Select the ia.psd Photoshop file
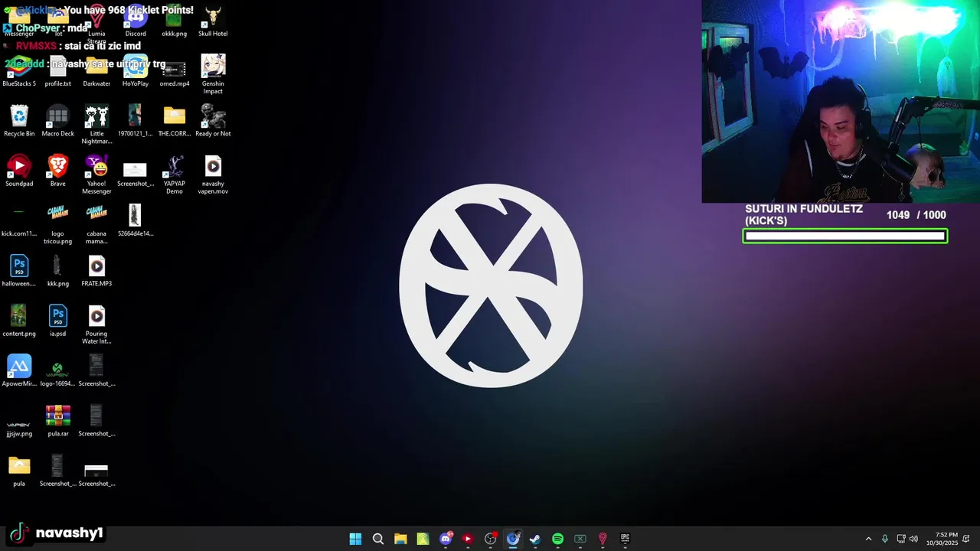Viewport: 980px width, 551px height. coord(58,321)
